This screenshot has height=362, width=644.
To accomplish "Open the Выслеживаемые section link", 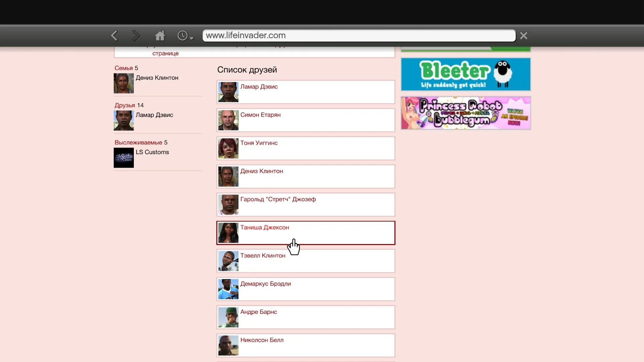I will 138,142.
